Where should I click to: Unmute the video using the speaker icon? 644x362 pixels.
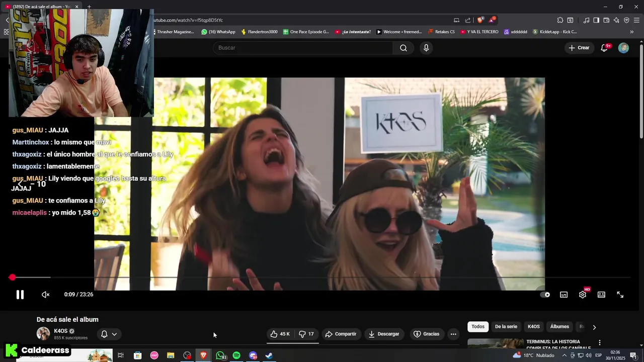click(x=45, y=295)
